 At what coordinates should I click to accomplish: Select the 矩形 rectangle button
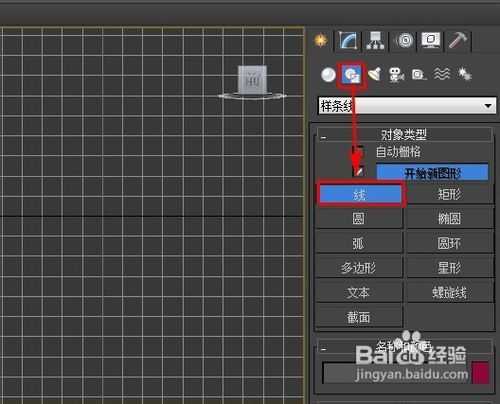(450, 194)
